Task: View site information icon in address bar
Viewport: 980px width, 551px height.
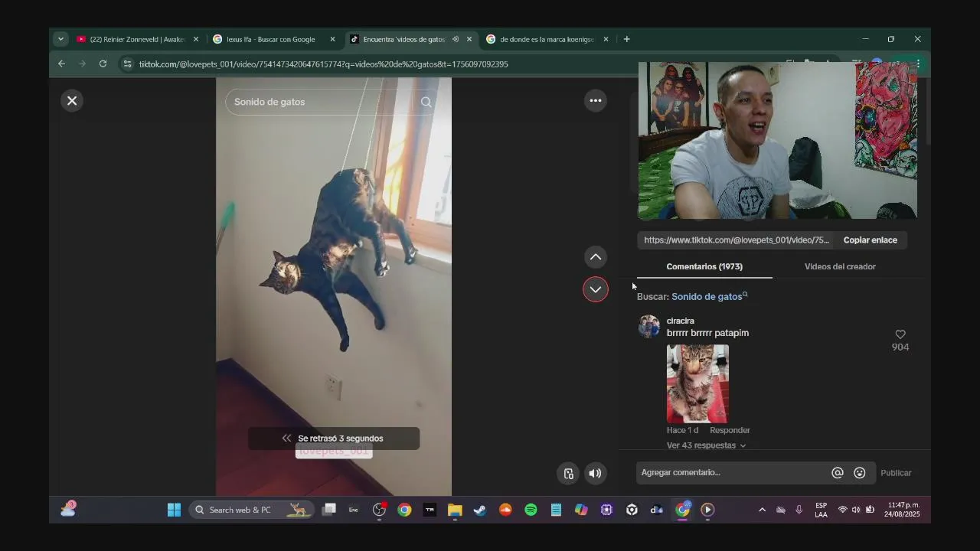Action: [127, 64]
